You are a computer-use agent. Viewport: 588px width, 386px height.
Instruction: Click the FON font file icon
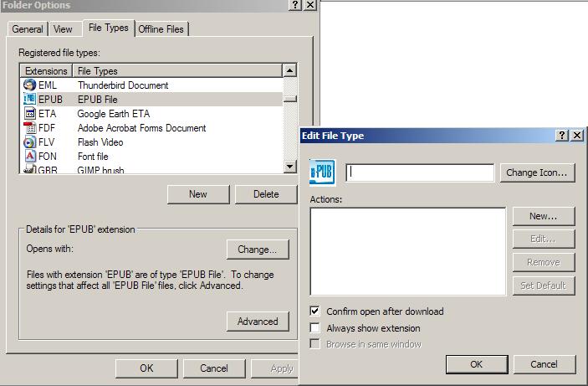pyautogui.click(x=29, y=157)
